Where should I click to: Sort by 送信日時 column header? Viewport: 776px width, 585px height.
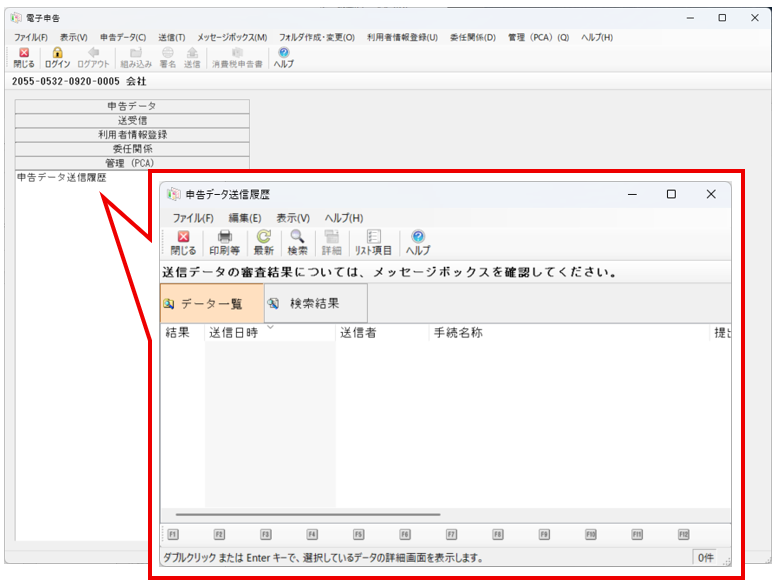click(233, 333)
